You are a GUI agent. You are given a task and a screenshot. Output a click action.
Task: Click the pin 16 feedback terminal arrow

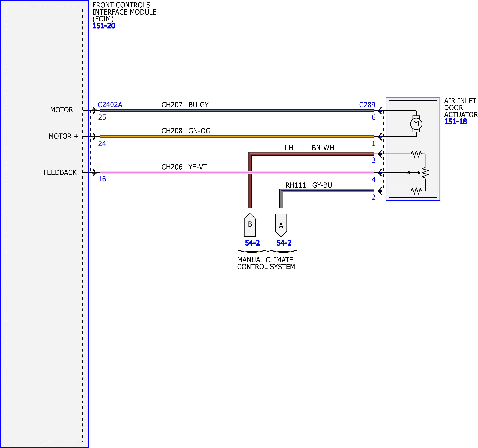coord(94,173)
